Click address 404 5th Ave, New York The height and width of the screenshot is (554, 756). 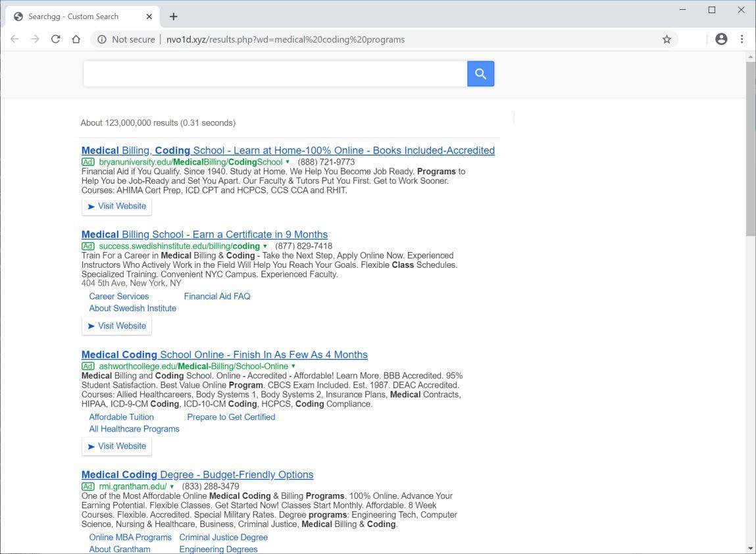coord(131,283)
